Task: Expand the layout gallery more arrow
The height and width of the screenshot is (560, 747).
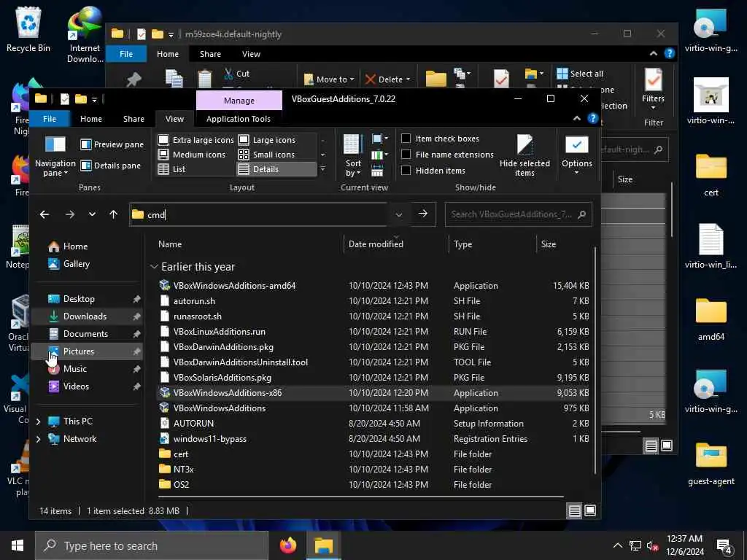Action: pos(323,169)
